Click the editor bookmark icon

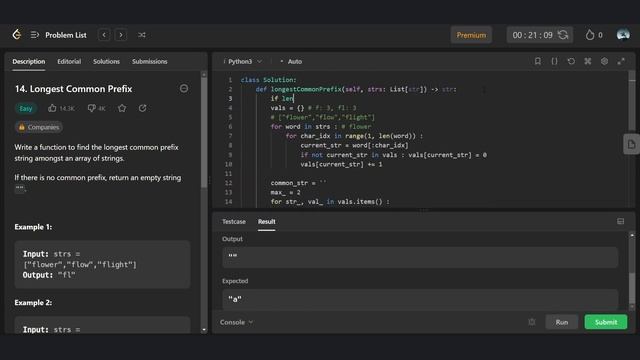[x=538, y=61]
